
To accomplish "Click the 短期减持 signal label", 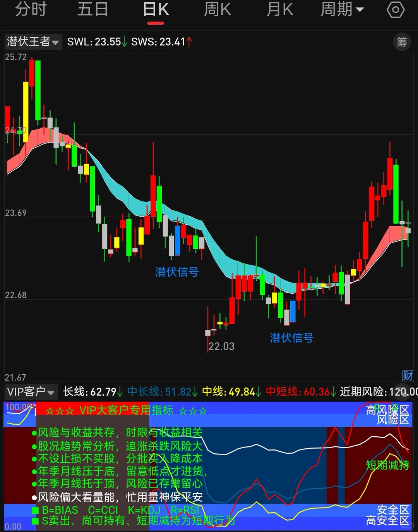I will point(387,465).
